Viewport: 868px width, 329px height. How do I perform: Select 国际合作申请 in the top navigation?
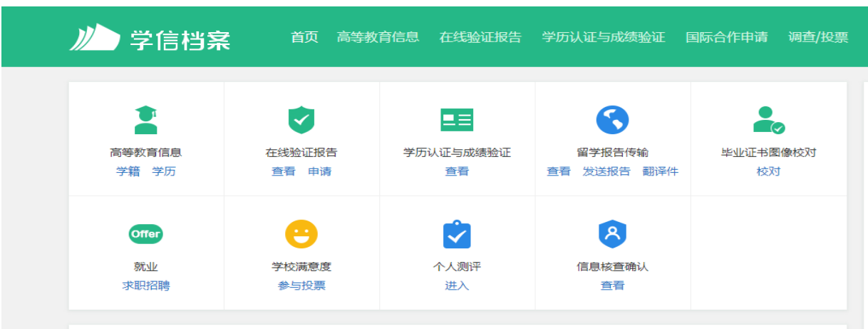pyautogui.click(x=726, y=37)
